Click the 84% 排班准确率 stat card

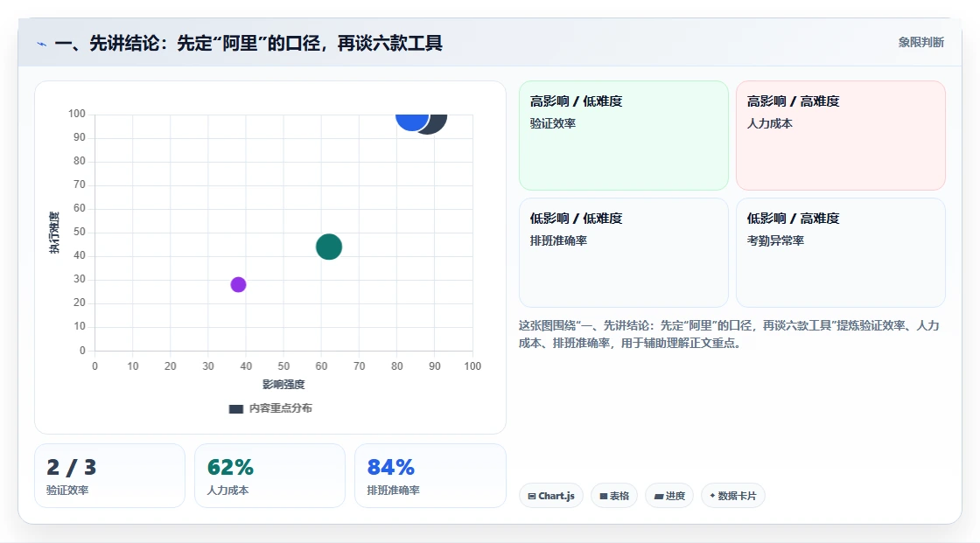[430, 476]
